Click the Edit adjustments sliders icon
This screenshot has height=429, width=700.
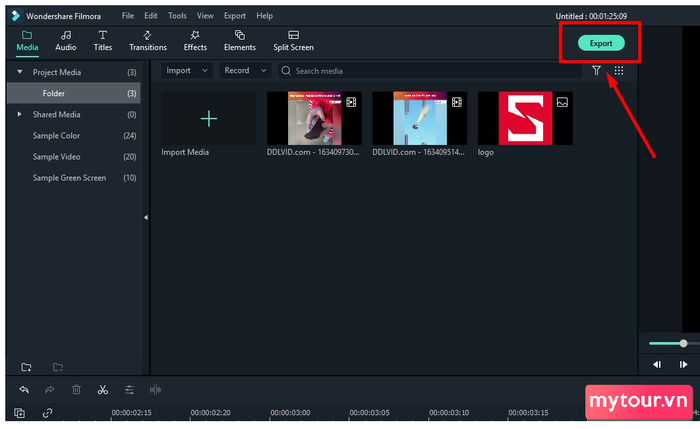[x=129, y=390]
